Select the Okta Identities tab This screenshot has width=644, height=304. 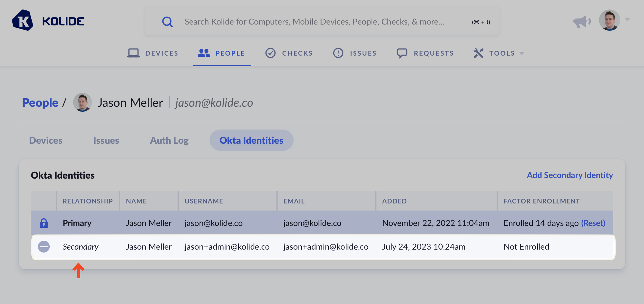251,140
